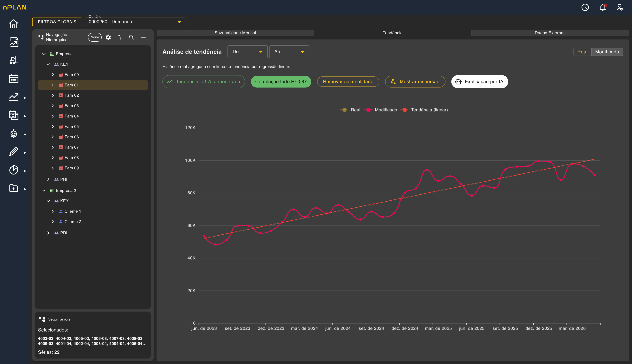632x364 pixels.
Task: Open the calendar list icon in the sidebar
Action: [14, 79]
